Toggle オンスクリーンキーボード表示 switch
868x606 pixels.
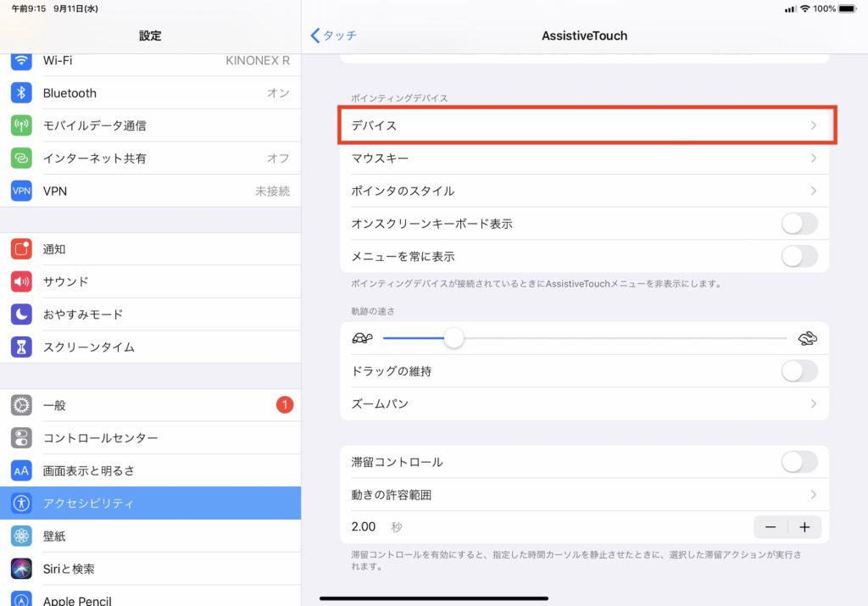tap(799, 224)
